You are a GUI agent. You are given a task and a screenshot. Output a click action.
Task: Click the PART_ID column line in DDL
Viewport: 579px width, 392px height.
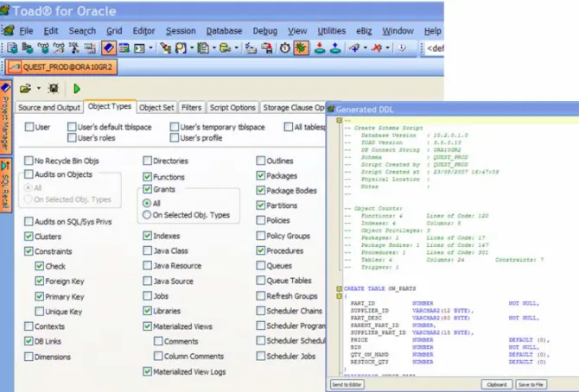click(x=444, y=303)
